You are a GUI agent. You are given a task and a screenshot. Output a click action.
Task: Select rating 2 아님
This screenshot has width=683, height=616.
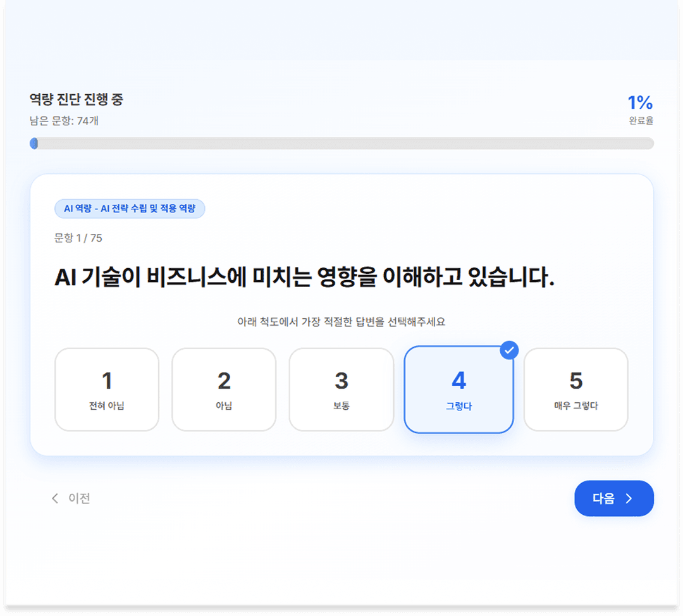point(224,389)
